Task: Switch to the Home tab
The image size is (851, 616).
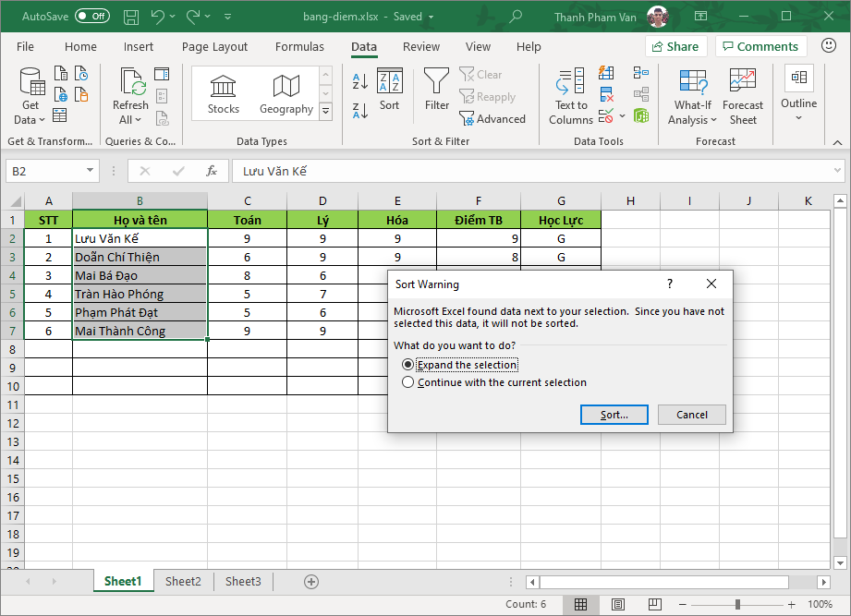Action: (x=80, y=46)
